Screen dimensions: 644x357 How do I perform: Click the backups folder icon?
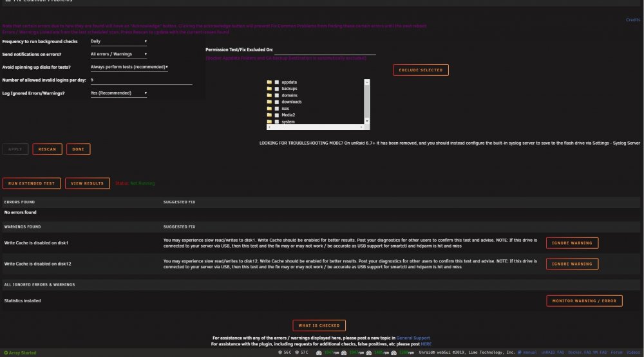tap(269, 89)
